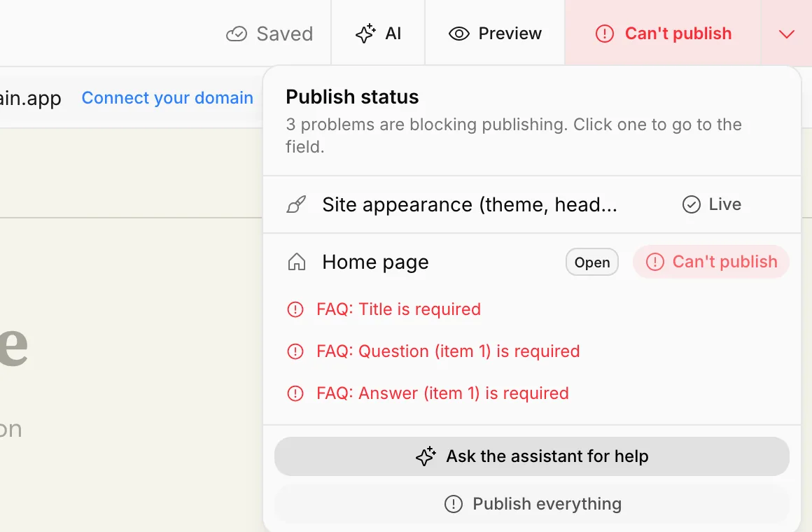
Task: Click the red Can't publish toolbar button
Action: 663,33
